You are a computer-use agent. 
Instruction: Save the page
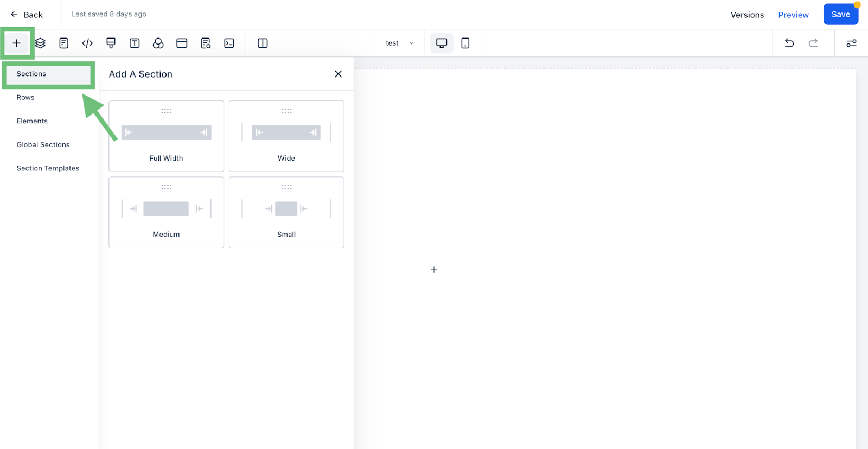(840, 14)
